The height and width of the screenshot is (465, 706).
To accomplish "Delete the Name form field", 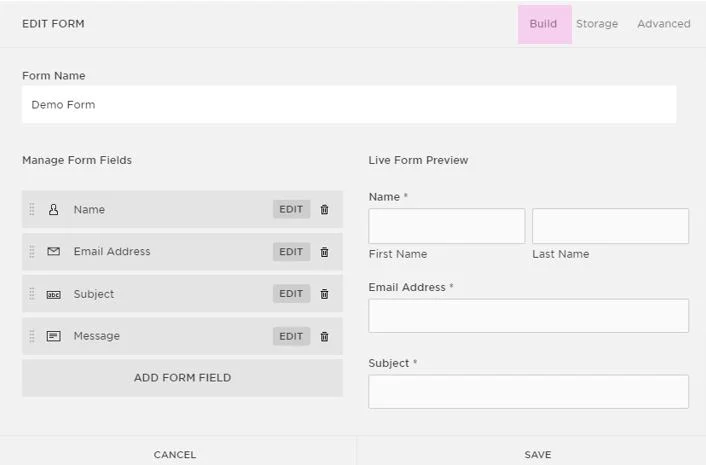I will click(324, 209).
